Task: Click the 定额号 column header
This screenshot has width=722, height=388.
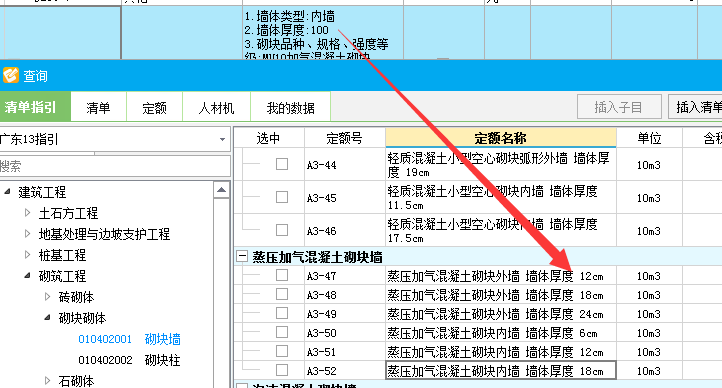Action: (x=344, y=138)
